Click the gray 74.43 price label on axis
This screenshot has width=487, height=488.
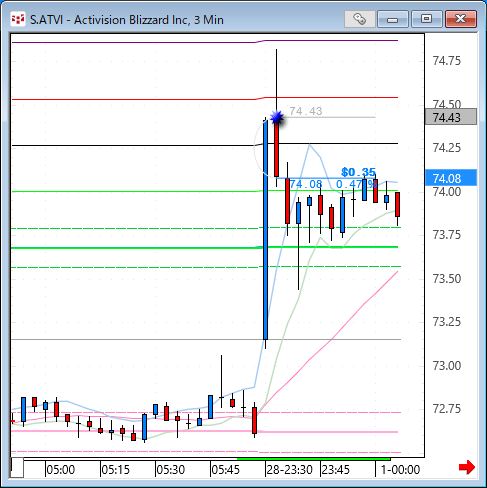[451, 117]
